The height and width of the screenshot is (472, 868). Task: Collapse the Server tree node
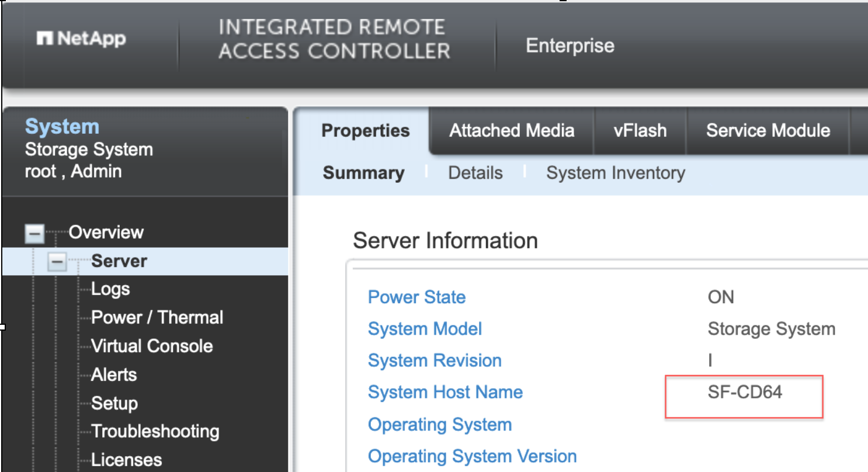[57, 262]
